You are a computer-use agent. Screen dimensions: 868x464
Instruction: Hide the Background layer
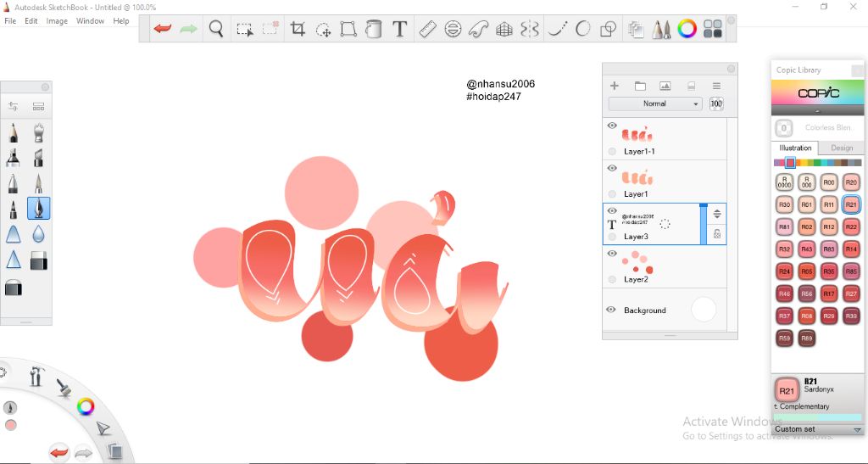(x=610, y=310)
